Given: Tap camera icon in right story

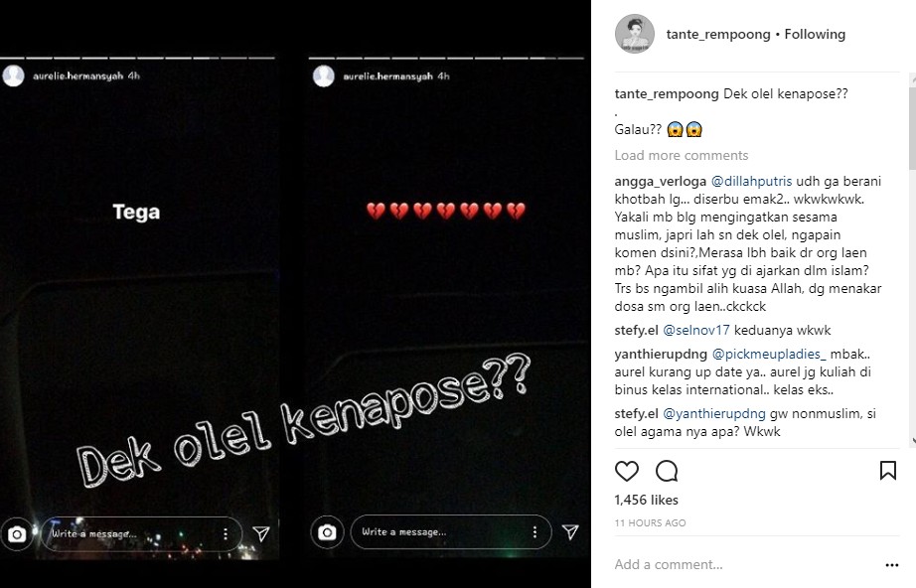Looking at the screenshot, I should (x=327, y=532).
